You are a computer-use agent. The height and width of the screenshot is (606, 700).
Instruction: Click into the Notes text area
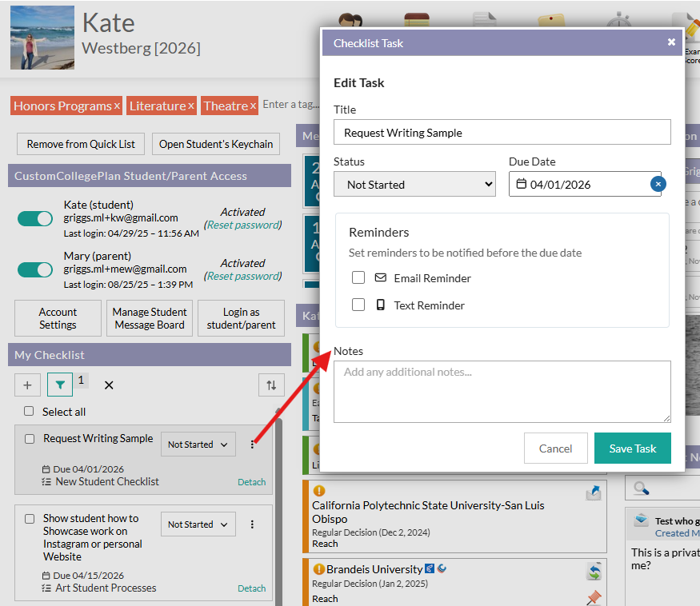[x=502, y=392]
